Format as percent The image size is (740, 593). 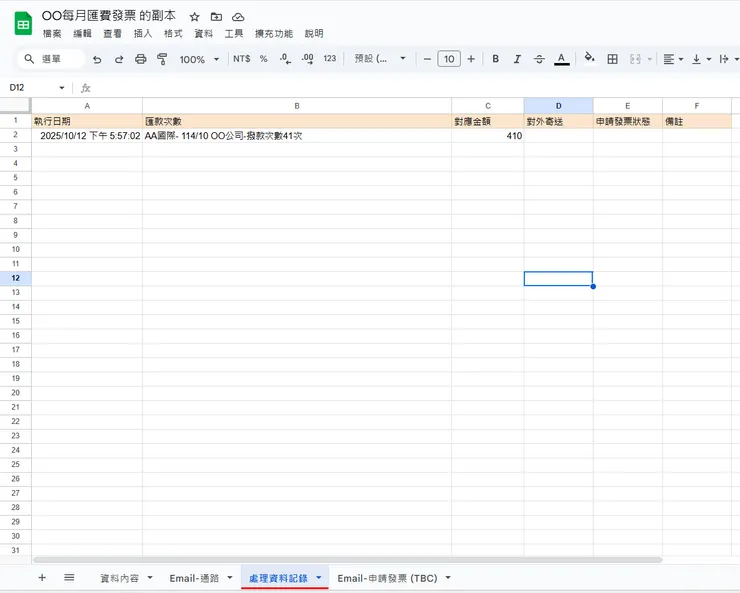pos(264,59)
